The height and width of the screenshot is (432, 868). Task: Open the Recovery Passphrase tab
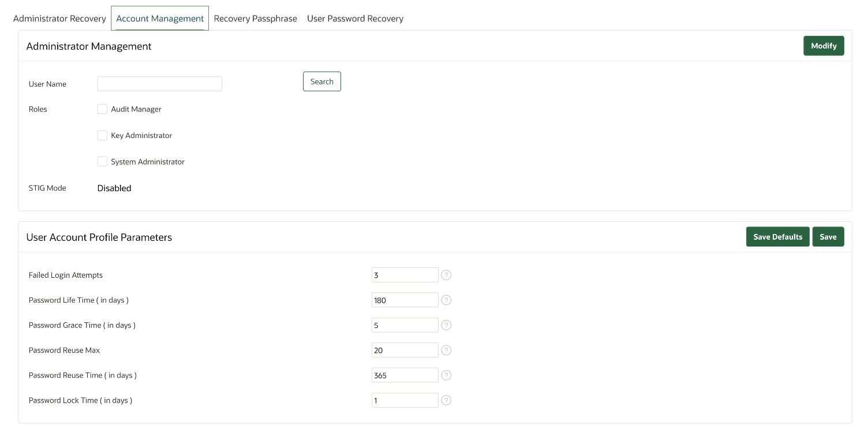[255, 18]
